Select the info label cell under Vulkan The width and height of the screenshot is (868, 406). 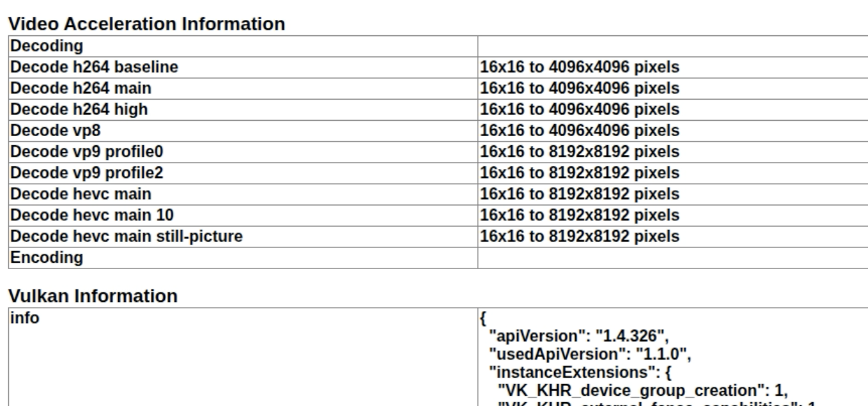click(24, 317)
